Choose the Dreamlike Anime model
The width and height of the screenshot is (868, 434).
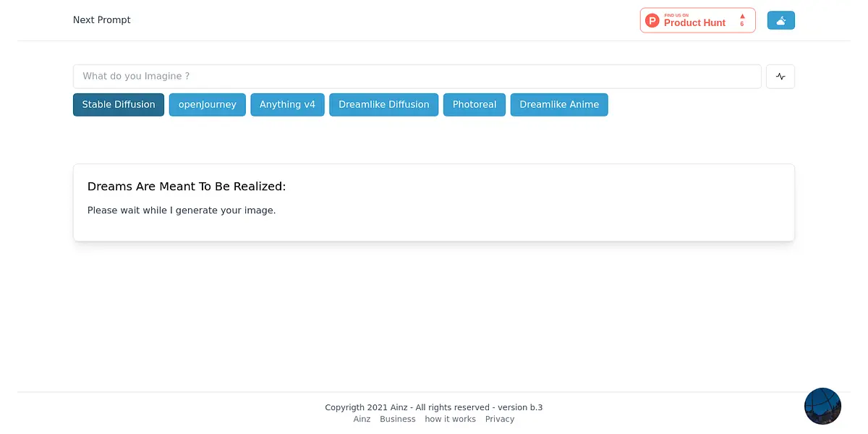[559, 105]
